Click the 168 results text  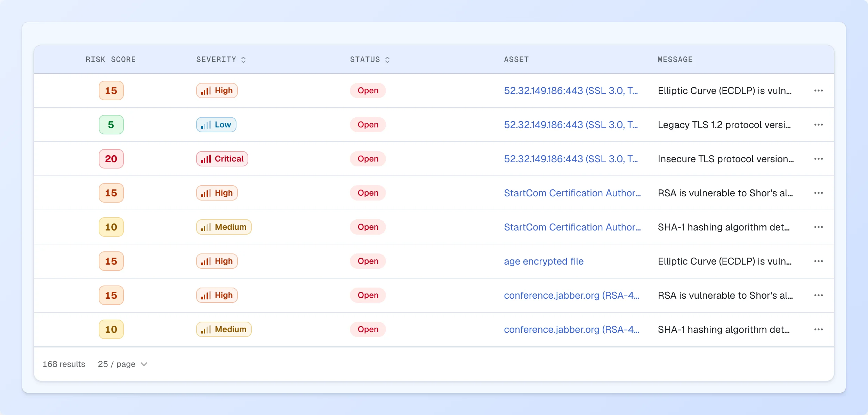click(64, 364)
